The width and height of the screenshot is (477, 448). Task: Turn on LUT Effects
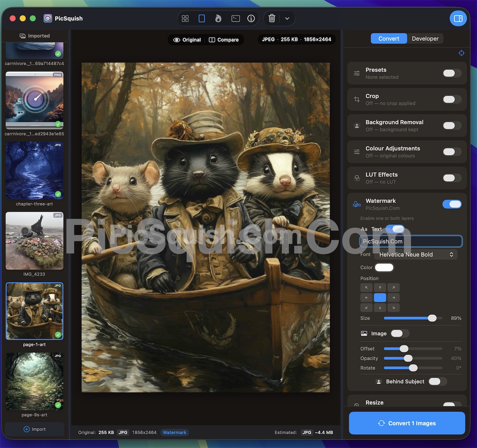pos(452,178)
